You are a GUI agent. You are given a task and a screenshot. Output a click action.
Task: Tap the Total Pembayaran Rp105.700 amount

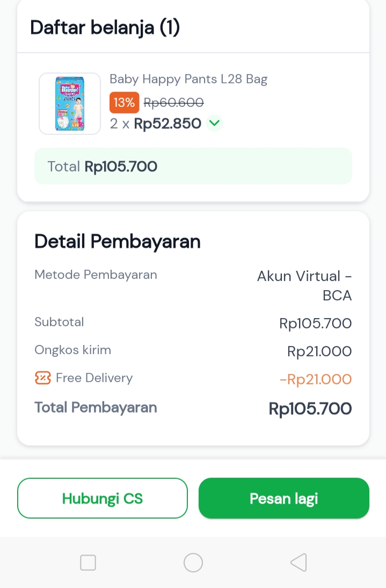click(310, 409)
